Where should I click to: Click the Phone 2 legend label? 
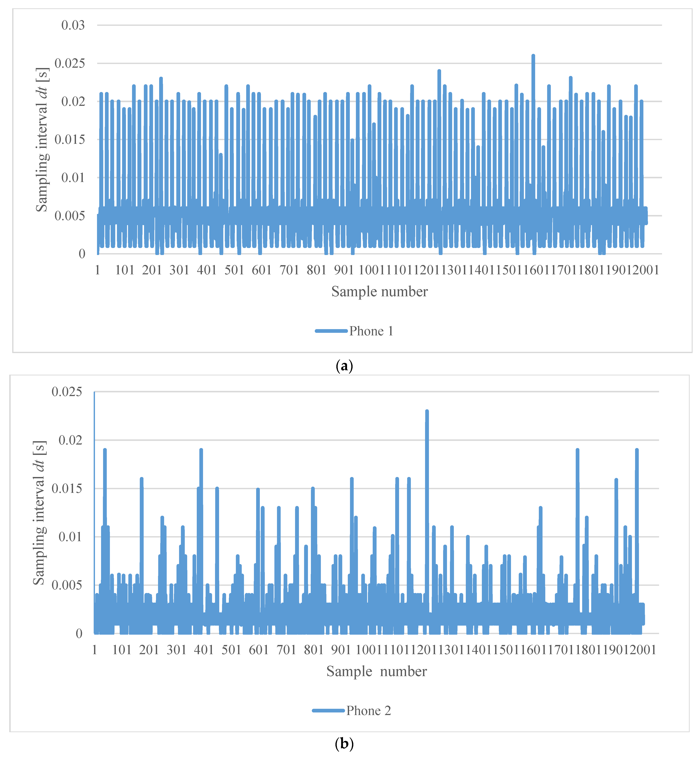point(368,711)
